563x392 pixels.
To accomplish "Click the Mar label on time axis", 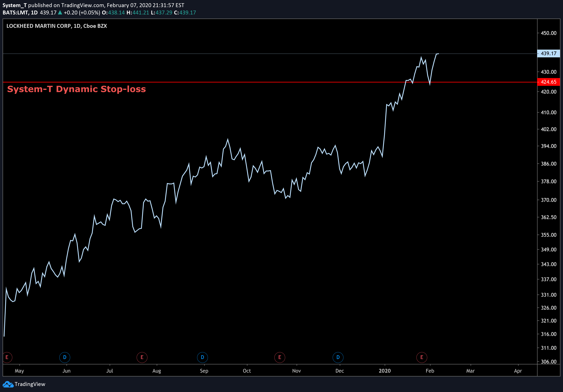I will [x=471, y=371].
